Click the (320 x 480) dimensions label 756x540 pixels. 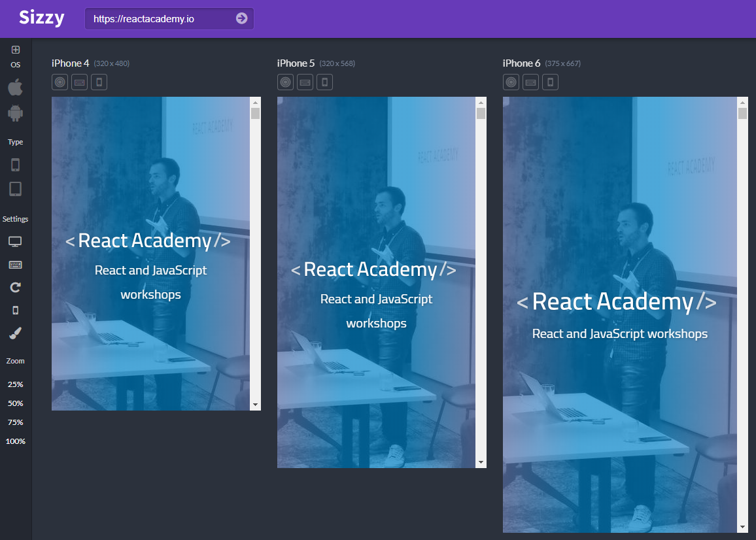pos(111,63)
